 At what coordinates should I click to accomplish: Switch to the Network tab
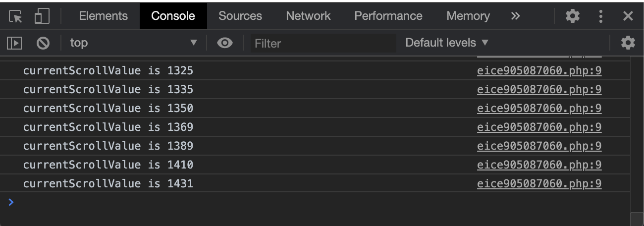[308, 16]
